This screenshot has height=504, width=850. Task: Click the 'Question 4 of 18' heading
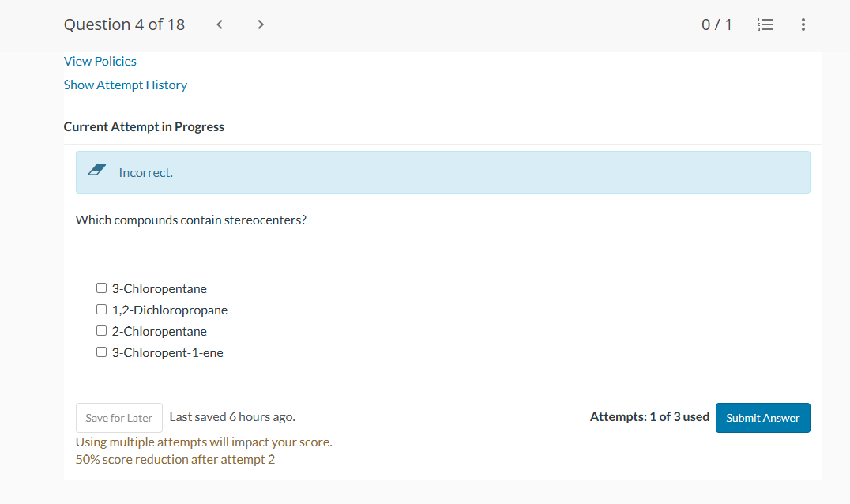pos(124,24)
